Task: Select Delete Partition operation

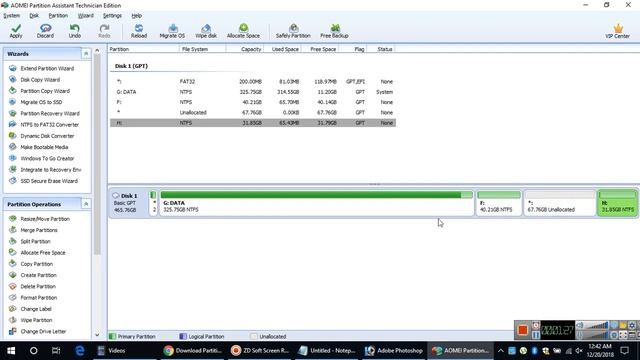Action: tap(38, 287)
